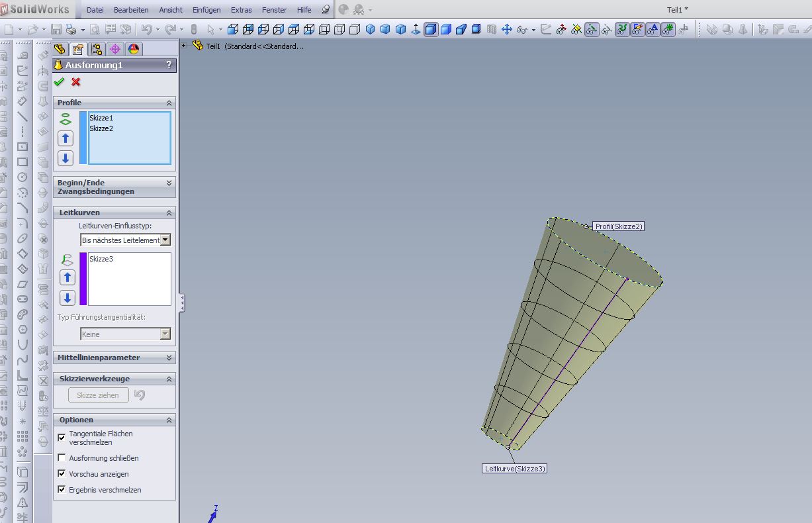
Task: Click the pan view (four-arrow) tool
Action: pos(507,30)
